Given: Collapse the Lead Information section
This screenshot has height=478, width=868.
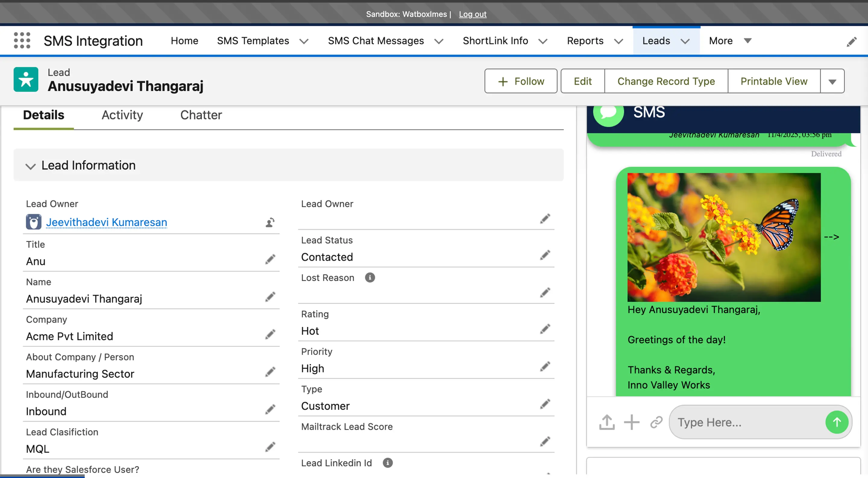Looking at the screenshot, I should 31,166.
